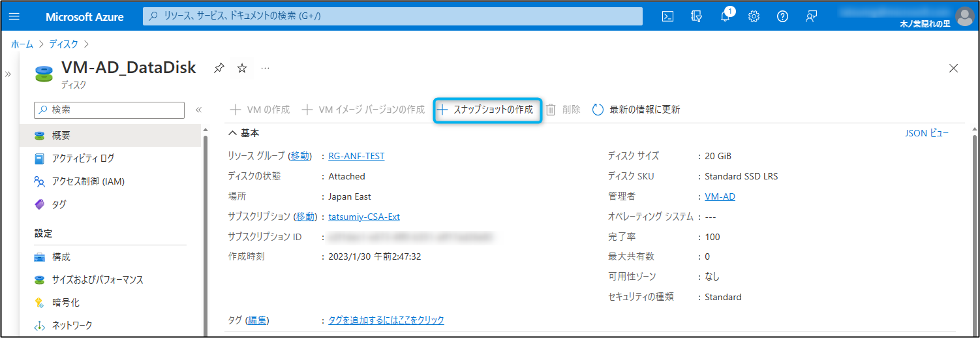Open the feedback icon in top bar
980x338 pixels.
tap(811, 17)
